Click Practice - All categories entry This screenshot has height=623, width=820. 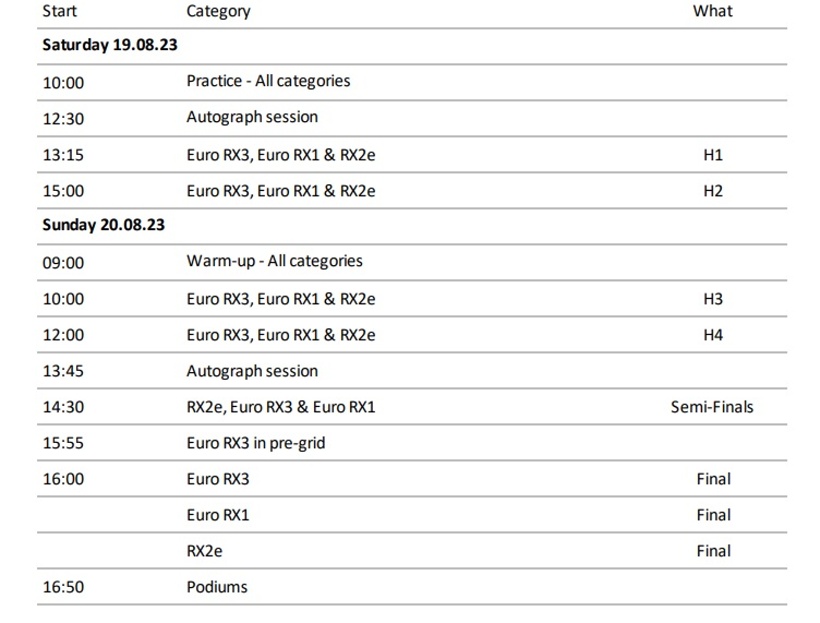[x=268, y=81]
